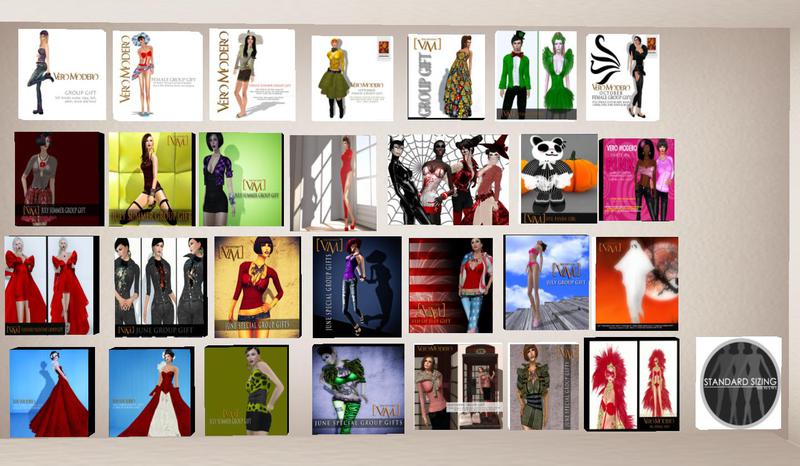Select June Group Gift three black jackets box
This screenshot has height=466, width=800.
[x=161, y=287]
